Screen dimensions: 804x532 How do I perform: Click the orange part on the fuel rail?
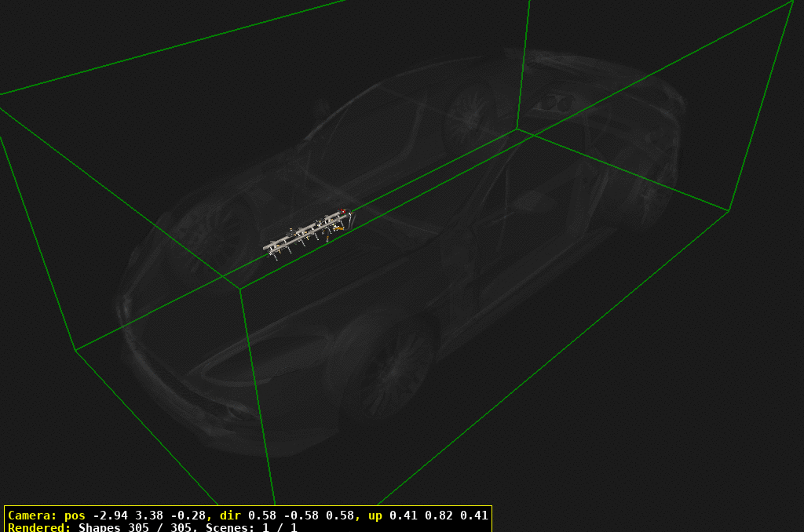pyautogui.click(x=338, y=228)
